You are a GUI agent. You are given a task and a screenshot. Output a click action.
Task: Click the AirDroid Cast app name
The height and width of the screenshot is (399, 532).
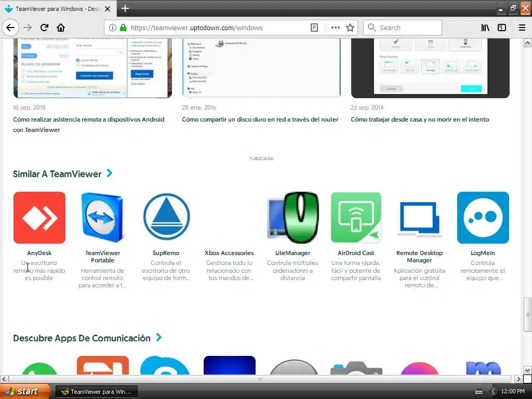click(x=356, y=253)
